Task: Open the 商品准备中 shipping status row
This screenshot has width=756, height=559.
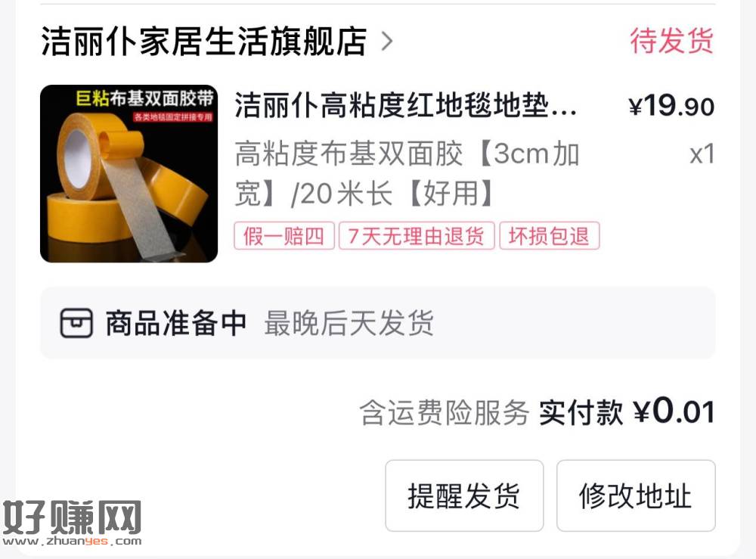Action: point(377,323)
